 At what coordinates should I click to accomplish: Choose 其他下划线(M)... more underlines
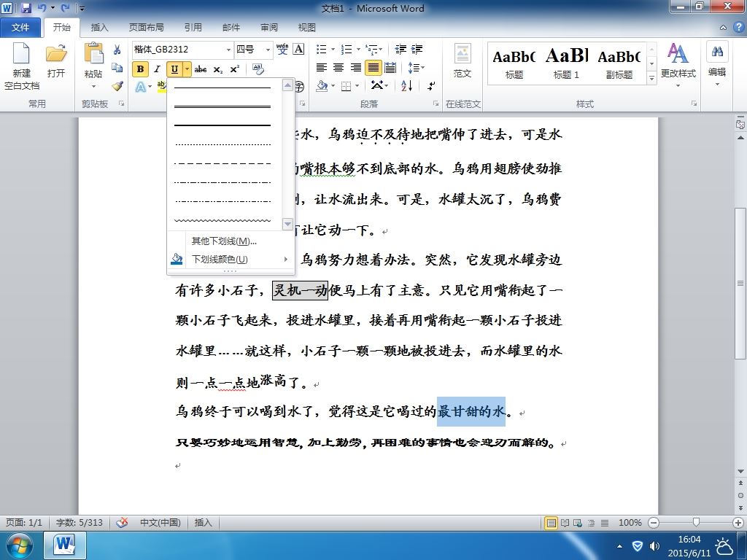coord(231,241)
